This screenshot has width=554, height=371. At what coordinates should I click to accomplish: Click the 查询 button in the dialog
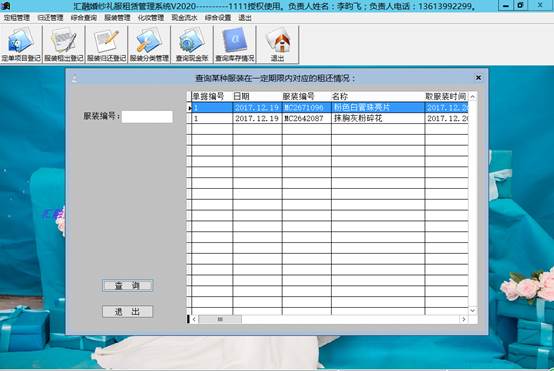click(128, 285)
